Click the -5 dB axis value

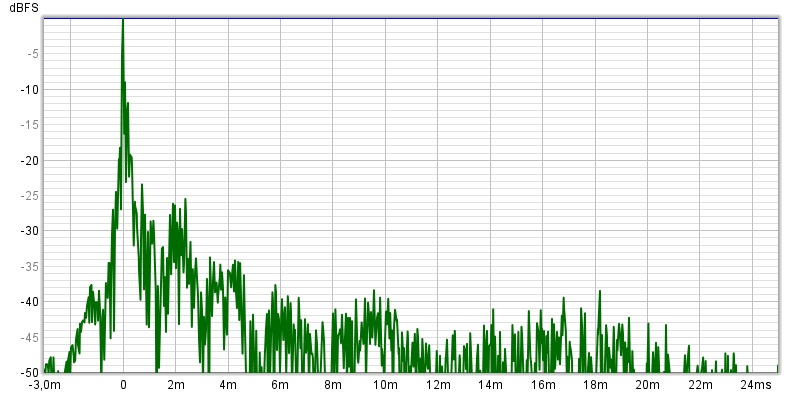click(x=32, y=54)
